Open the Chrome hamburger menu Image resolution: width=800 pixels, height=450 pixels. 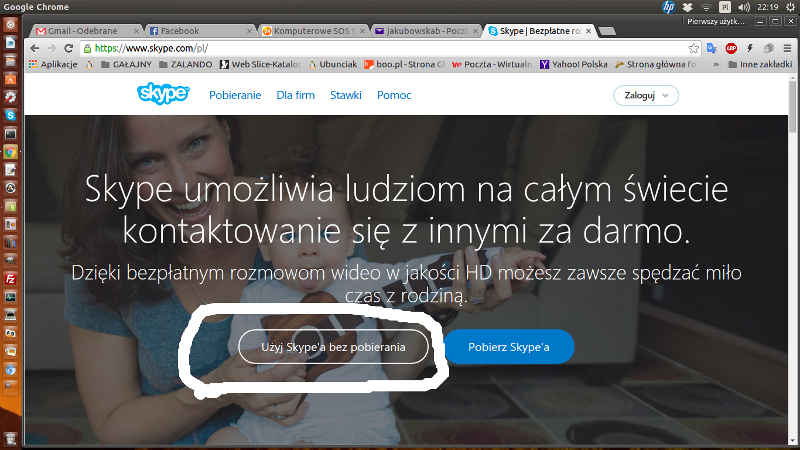(x=788, y=48)
